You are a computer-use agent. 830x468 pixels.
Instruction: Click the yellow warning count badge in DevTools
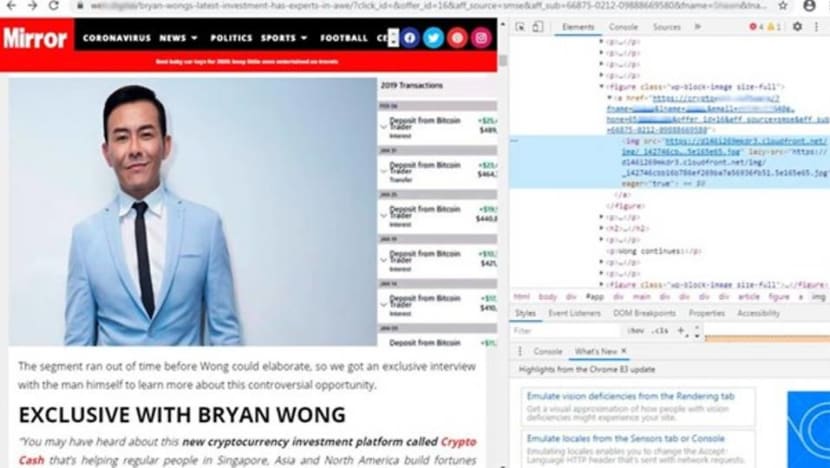click(x=774, y=27)
